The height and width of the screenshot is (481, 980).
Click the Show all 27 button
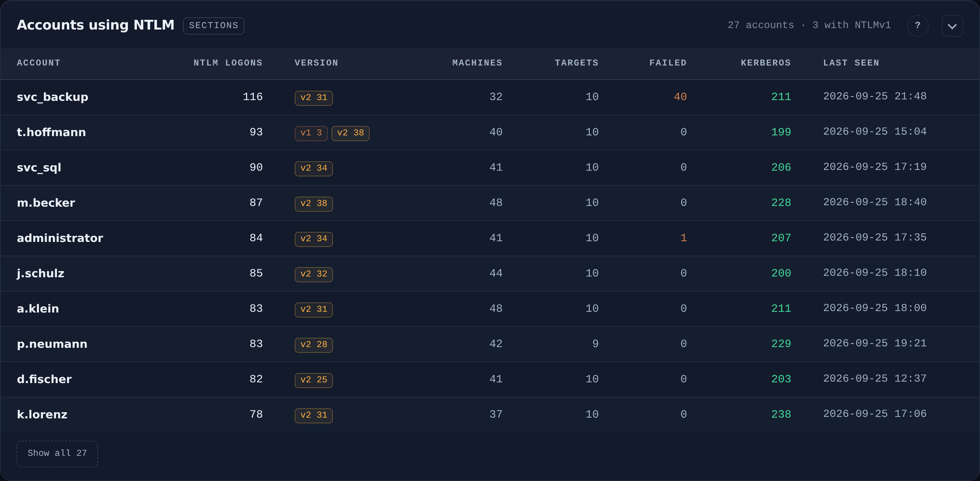pyautogui.click(x=57, y=453)
